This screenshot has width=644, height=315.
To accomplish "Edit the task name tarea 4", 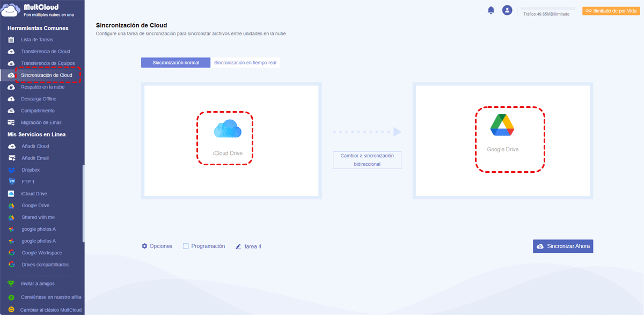I will [x=253, y=247].
